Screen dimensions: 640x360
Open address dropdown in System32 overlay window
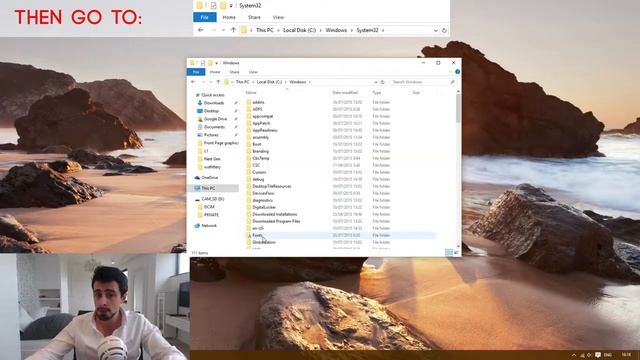pos(436,30)
